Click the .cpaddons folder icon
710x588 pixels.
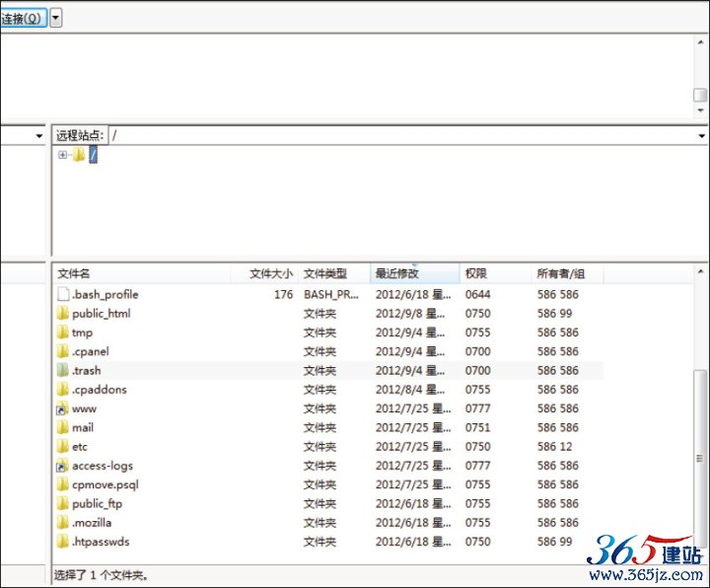(x=63, y=390)
